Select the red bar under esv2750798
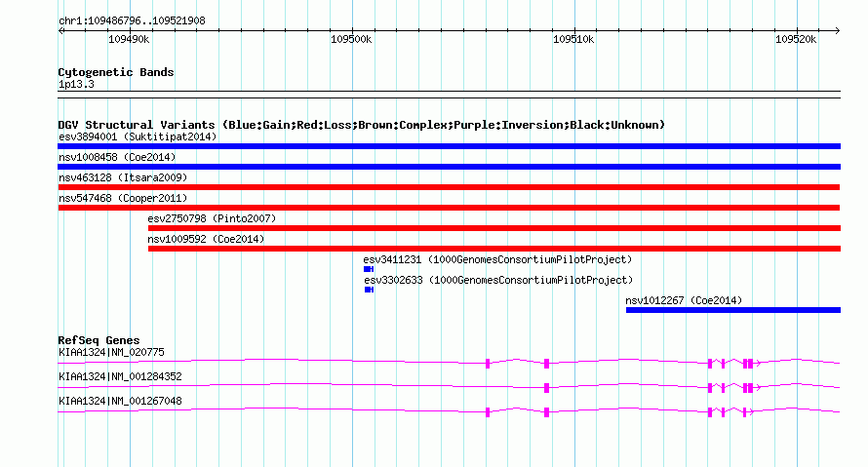 coord(494,228)
